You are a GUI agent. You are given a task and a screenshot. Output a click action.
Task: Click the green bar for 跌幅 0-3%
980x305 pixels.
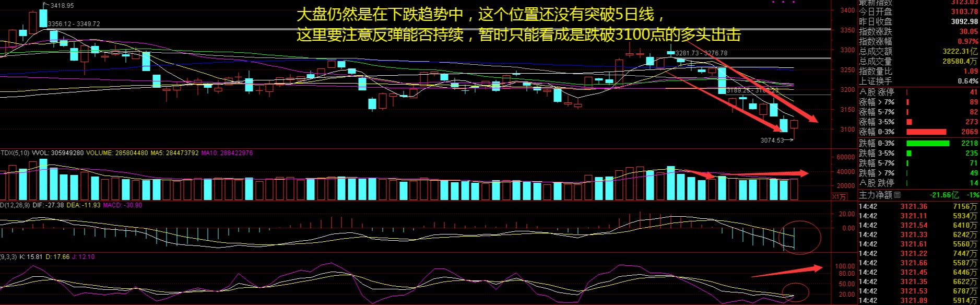tap(928, 143)
